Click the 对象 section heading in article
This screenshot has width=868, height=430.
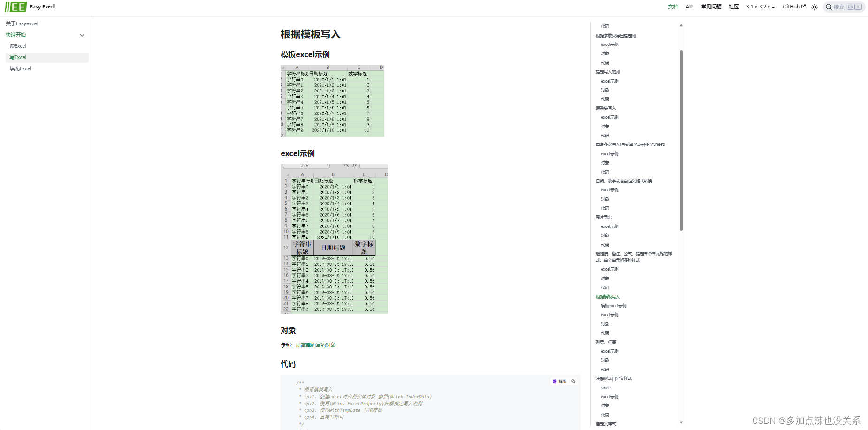pyautogui.click(x=288, y=331)
